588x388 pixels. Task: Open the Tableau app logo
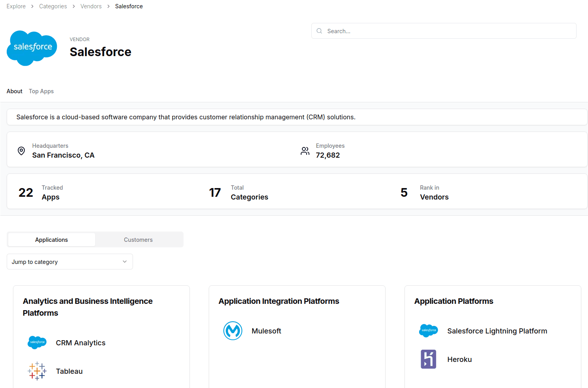click(x=37, y=371)
